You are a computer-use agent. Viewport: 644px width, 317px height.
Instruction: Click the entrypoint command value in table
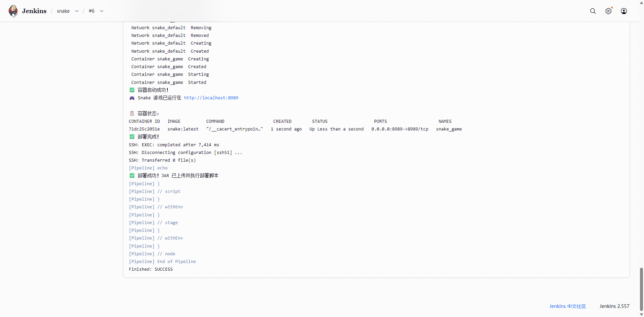[235, 129]
